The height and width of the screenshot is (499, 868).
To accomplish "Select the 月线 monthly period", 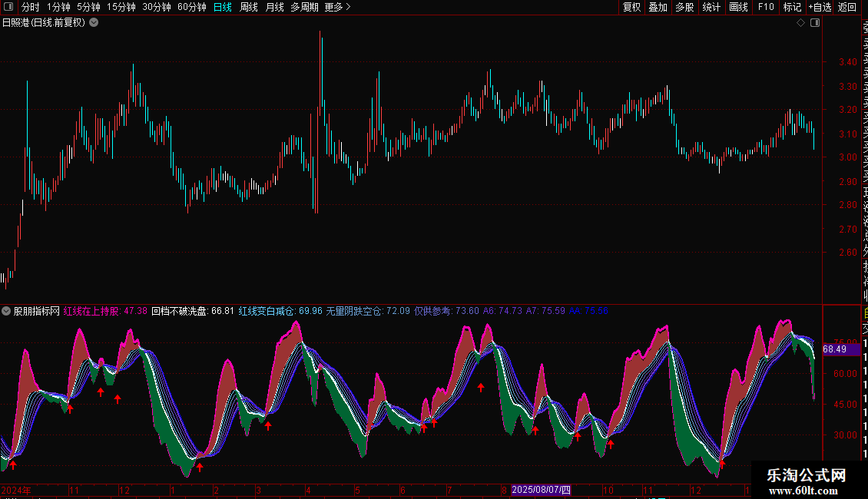I will click(x=274, y=7).
